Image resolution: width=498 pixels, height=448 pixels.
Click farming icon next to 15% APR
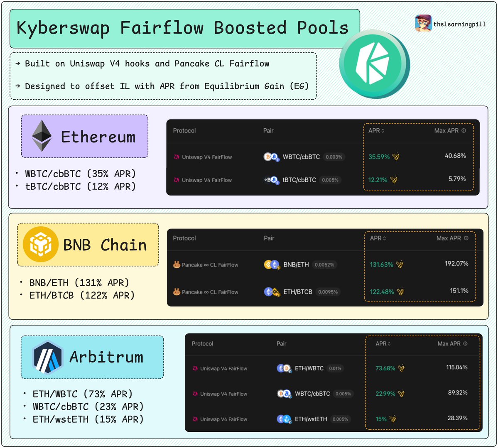pos(393,419)
